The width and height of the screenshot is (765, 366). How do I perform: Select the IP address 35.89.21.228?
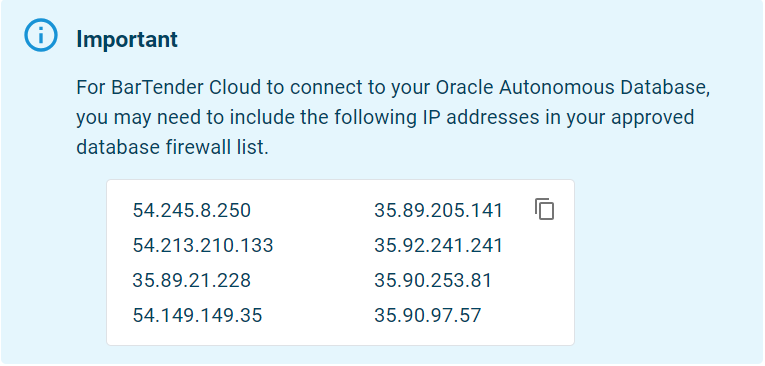coord(192,280)
